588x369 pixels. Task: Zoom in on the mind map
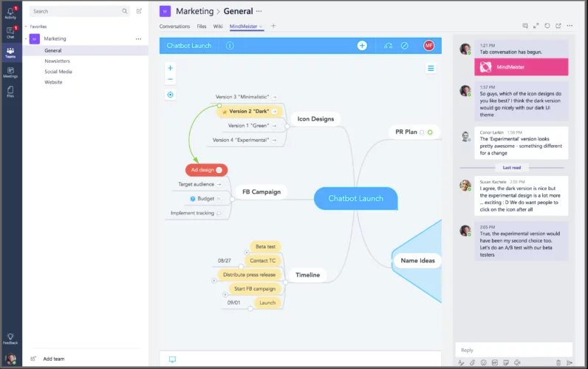[171, 68]
